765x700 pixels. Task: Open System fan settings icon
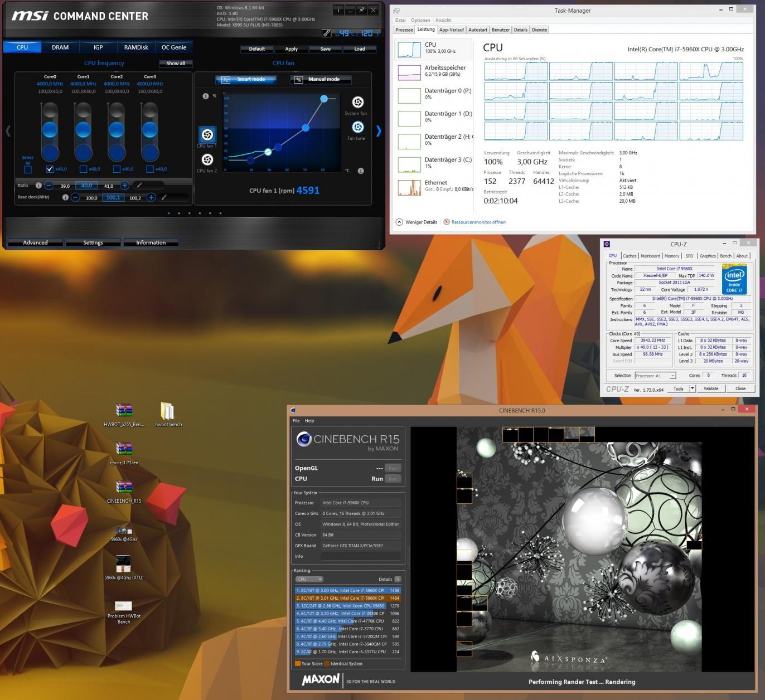(358, 102)
